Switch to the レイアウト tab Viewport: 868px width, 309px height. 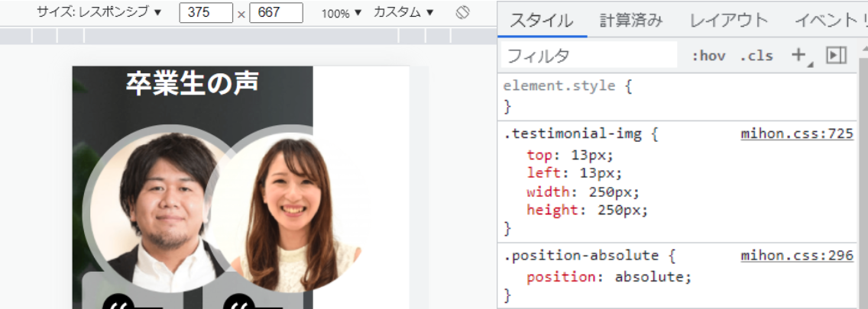click(729, 21)
